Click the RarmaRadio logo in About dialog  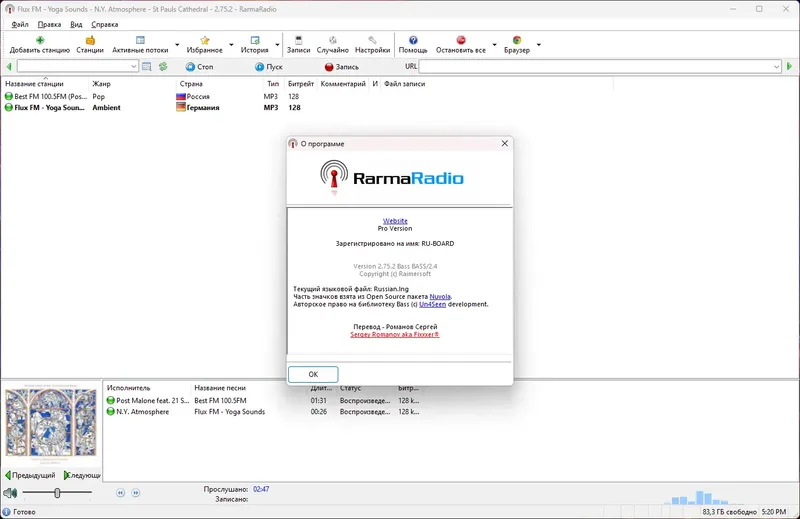pyautogui.click(x=391, y=177)
